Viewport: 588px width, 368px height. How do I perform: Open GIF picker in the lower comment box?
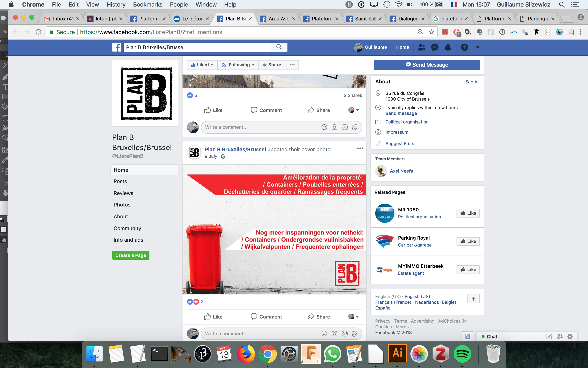[x=345, y=333]
